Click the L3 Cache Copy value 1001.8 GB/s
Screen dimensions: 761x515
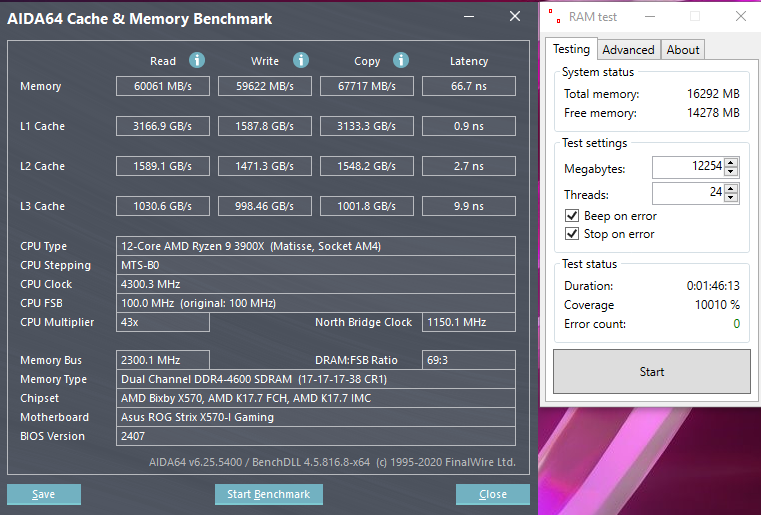pos(366,206)
